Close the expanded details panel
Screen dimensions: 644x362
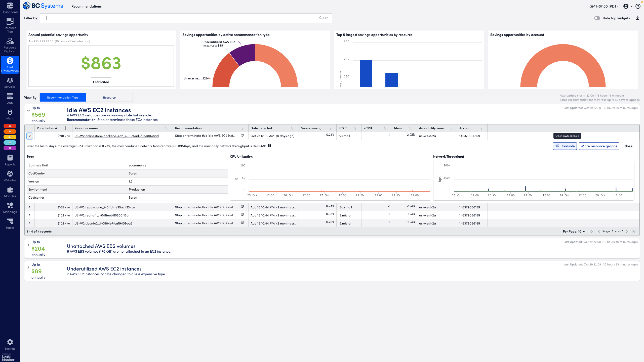628,146
